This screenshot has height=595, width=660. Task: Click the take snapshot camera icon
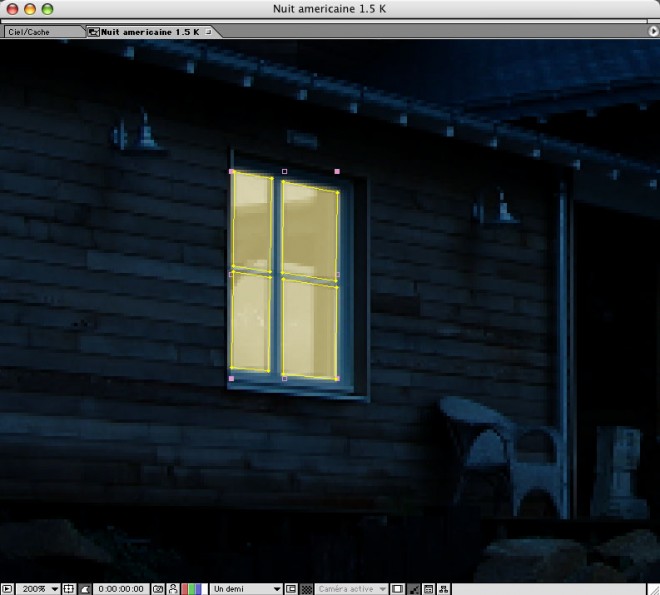[x=158, y=589]
